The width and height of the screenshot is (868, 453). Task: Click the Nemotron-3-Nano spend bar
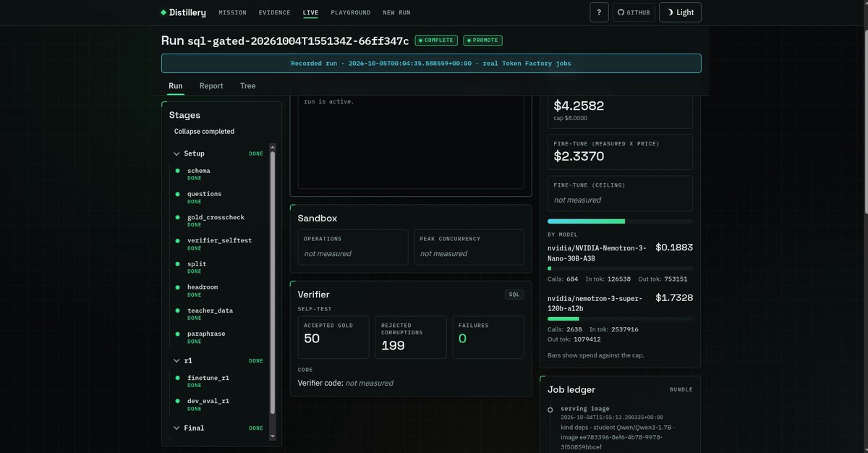[x=620, y=268]
